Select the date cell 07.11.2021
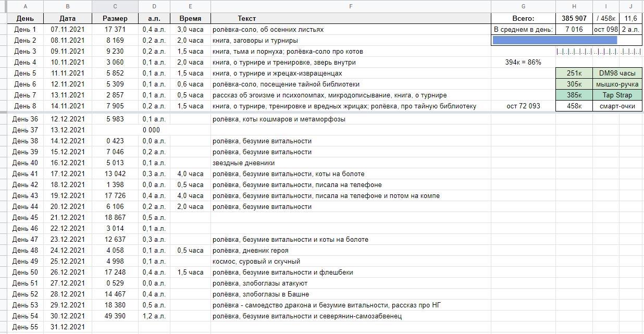The image size is (644, 334). [68, 30]
